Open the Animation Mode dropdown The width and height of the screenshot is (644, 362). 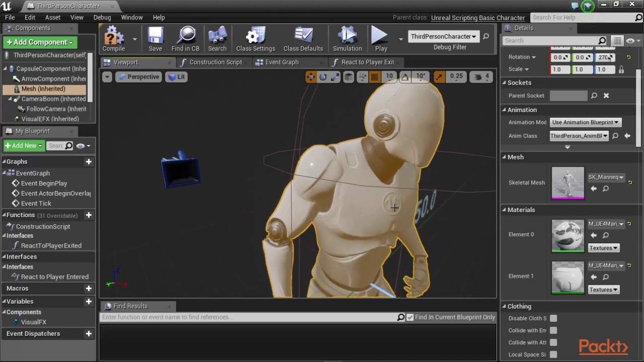pos(585,122)
